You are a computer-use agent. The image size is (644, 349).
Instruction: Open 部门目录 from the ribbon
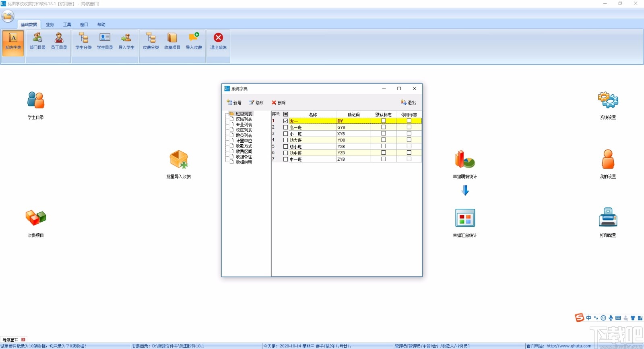37,42
